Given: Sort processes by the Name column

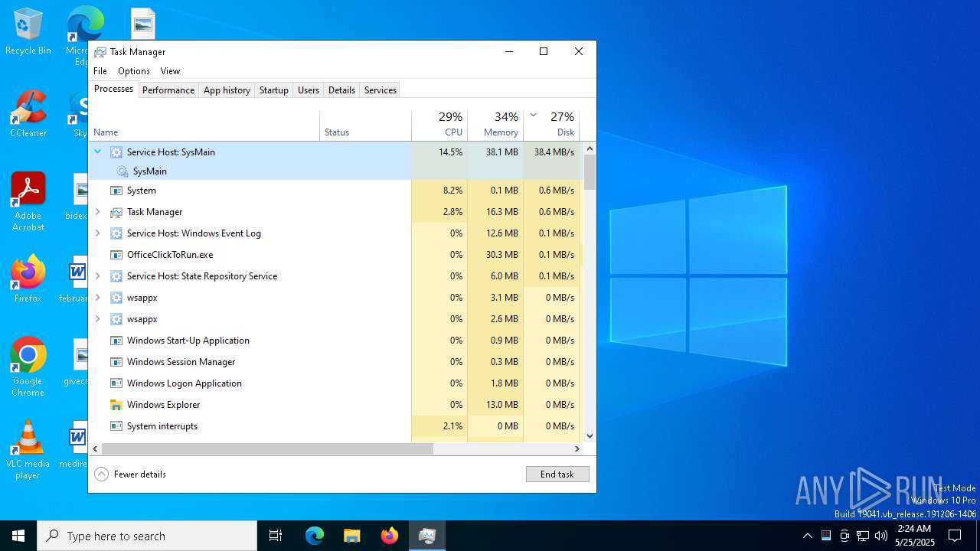Looking at the screenshot, I should (x=204, y=126).
